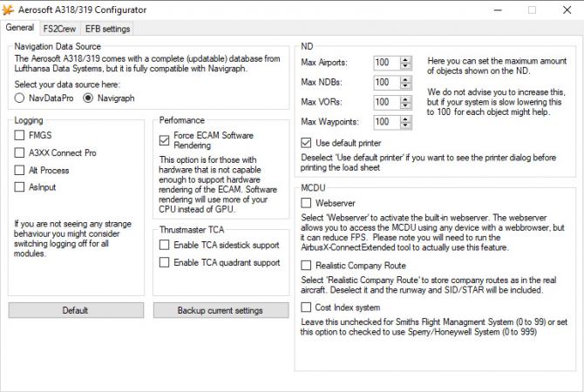The height and width of the screenshot is (392, 584).
Task: Enable FMGS logging checkbox
Action: [x=19, y=135]
